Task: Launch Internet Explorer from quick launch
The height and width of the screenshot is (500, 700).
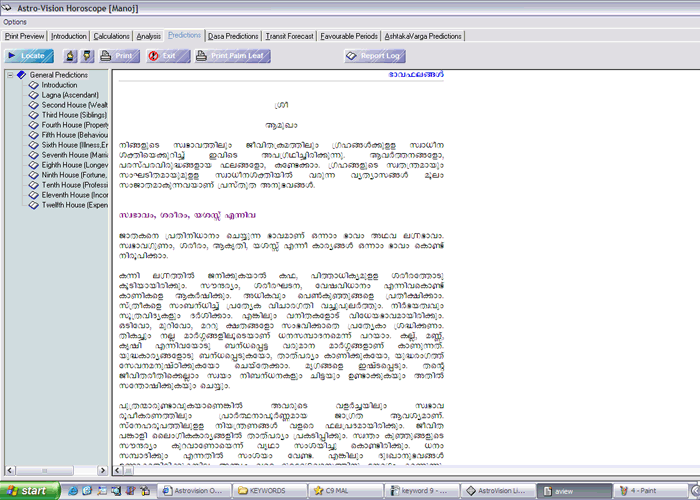Action: tap(73, 491)
